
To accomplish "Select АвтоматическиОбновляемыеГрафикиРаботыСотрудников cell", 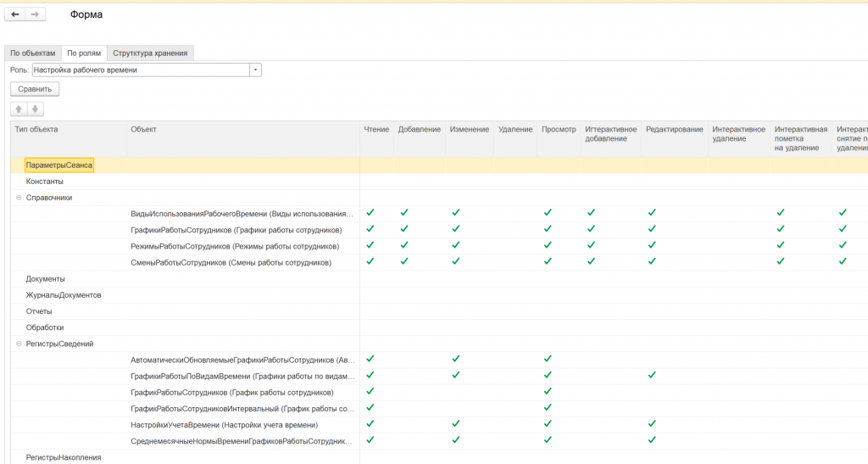I will (243, 360).
